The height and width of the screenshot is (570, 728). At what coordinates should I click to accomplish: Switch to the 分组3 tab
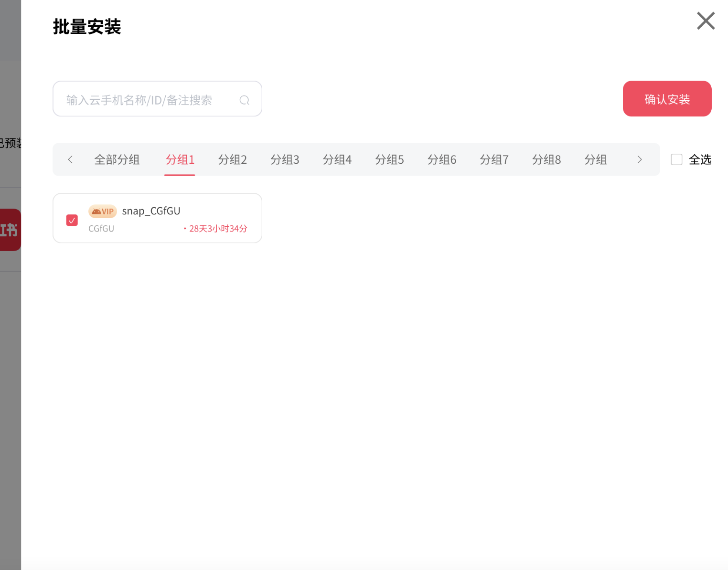(x=285, y=159)
